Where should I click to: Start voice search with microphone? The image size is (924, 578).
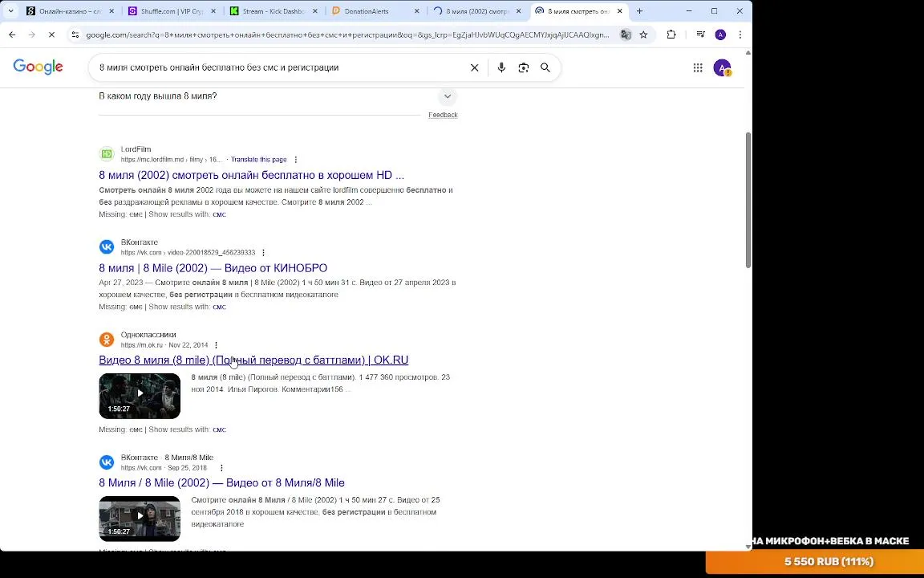501,67
